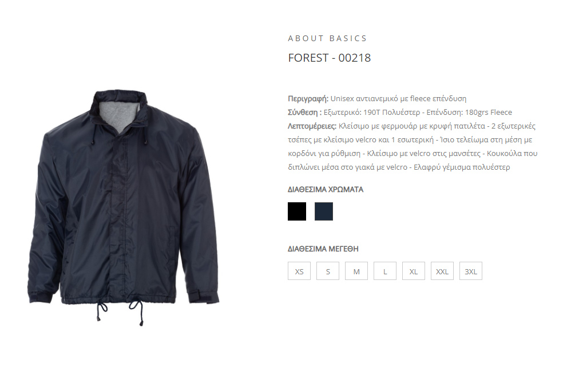Click the Σύνθεση composition label
The width and height of the screenshot is (567, 392).
(x=304, y=113)
